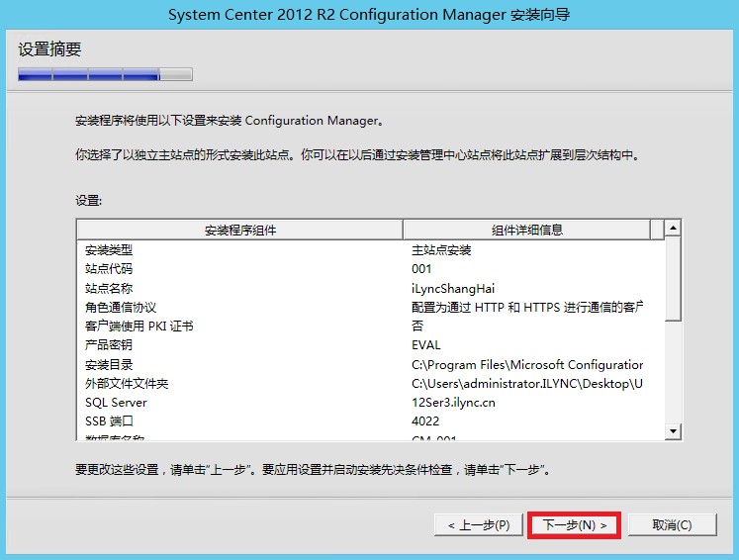Viewport: 739px width, 560px height.
Task: Select the iLyncShangHai site name value
Action: point(453,289)
